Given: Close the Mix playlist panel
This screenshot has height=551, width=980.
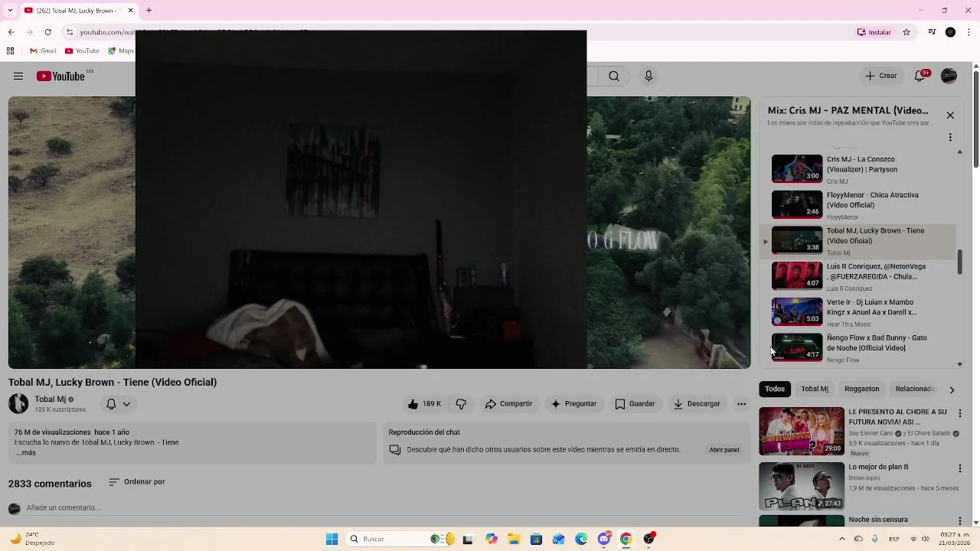Looking at the screenshot, I should click(x=950, y=116).
